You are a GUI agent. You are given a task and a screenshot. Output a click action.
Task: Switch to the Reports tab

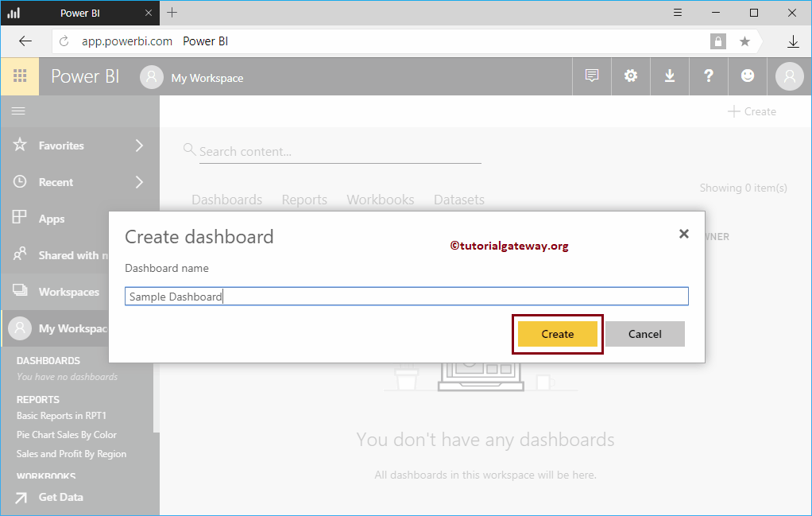304,200
